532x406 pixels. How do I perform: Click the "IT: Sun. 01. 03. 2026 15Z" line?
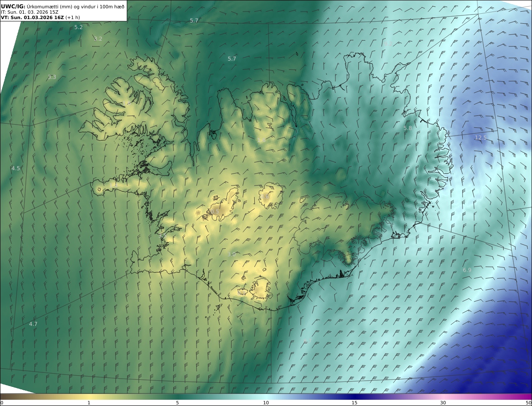[30, 12]
